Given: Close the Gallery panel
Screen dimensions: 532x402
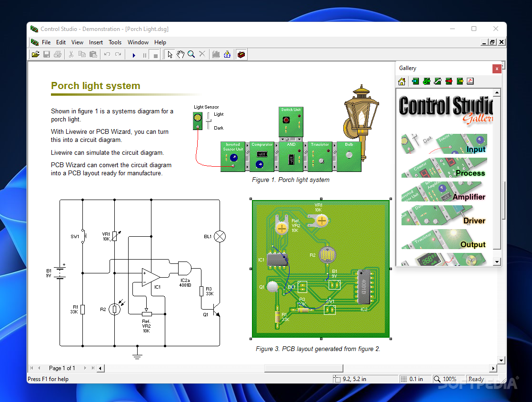Looking at the screenshot, I should pos(497,69).
